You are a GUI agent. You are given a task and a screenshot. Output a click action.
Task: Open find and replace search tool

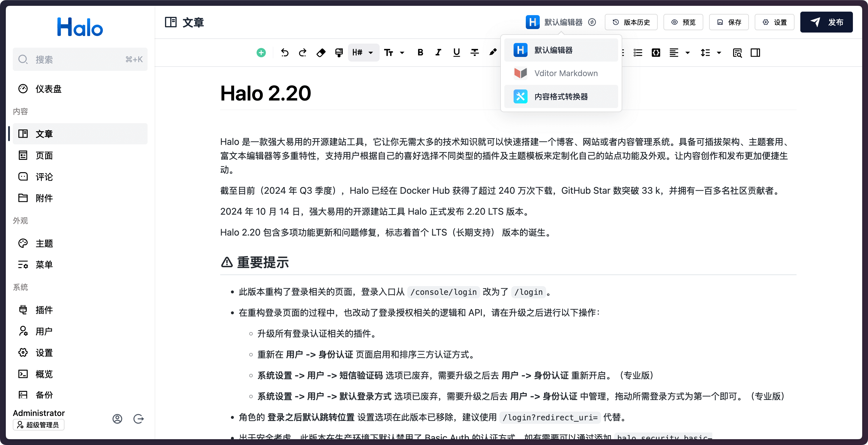pyautogui.click(x=737, y=53)
